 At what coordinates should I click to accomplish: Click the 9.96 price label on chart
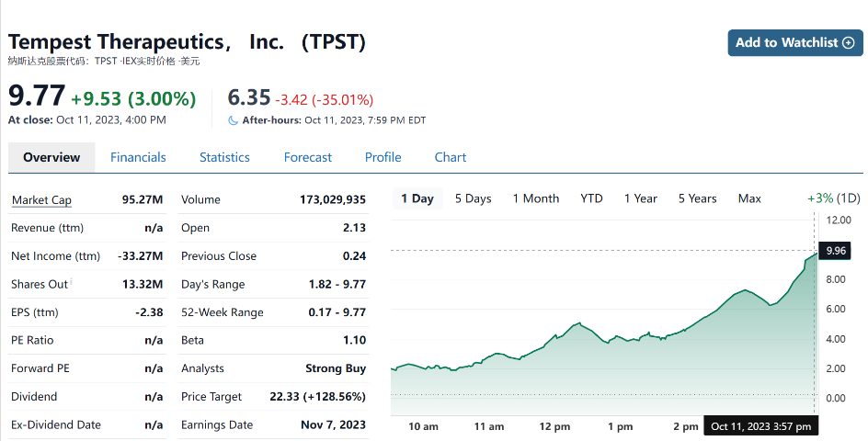pos(836,250)
